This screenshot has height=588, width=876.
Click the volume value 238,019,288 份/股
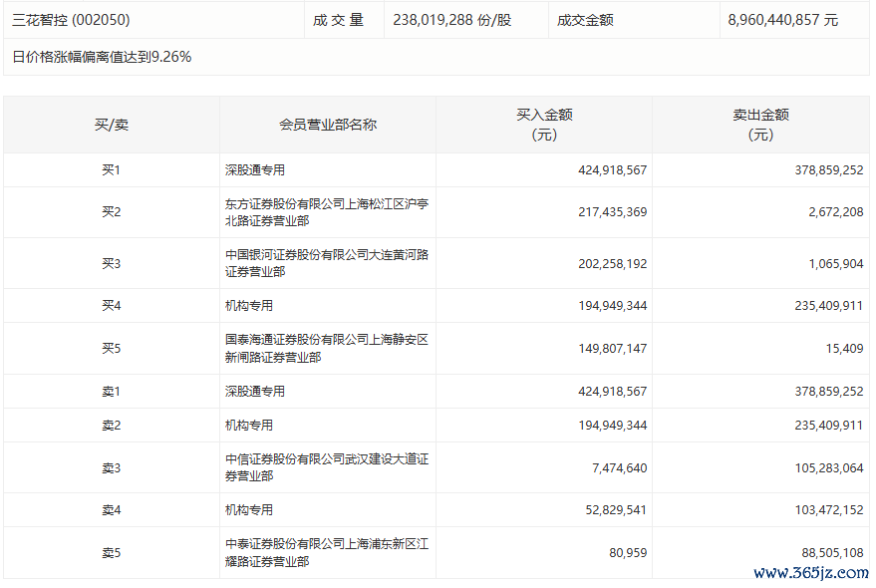click(451, 20)
